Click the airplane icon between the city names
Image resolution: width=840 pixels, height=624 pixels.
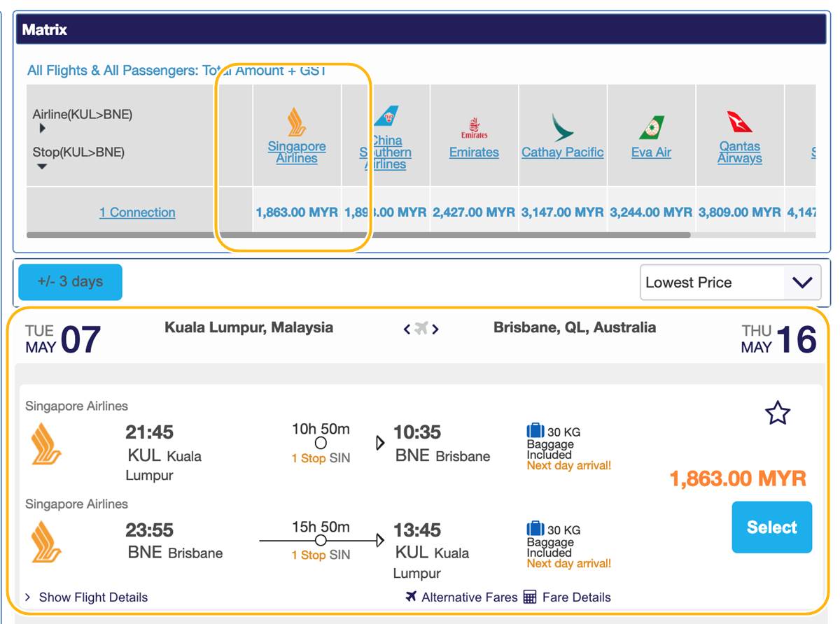421,328
